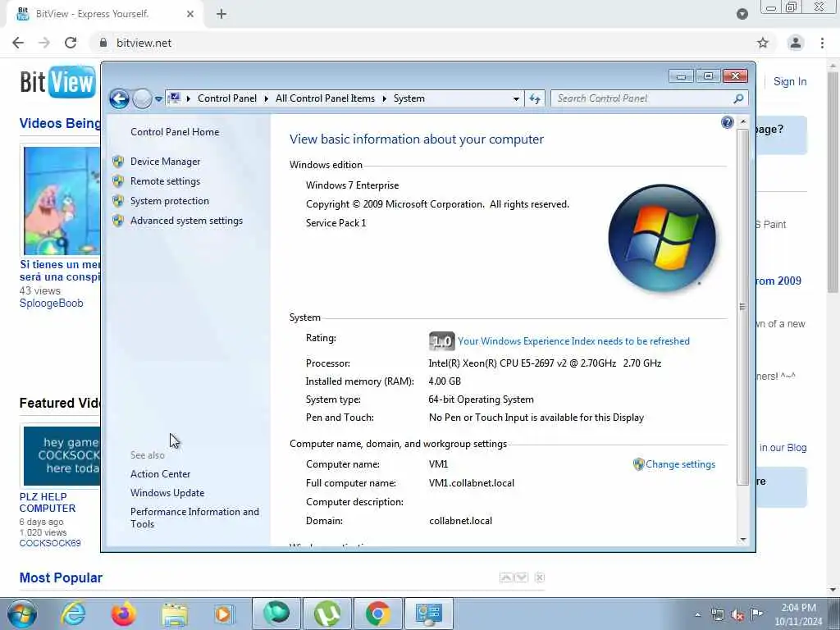Launch Firefox from taskbar
Image resolution: width=840 pixels, height=630 pixels.
coord(123,614)
